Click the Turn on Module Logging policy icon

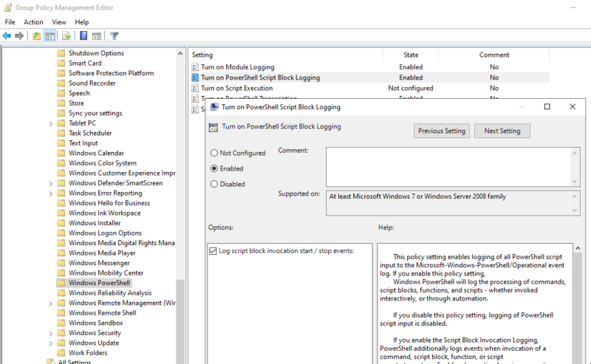click(196, 67)
